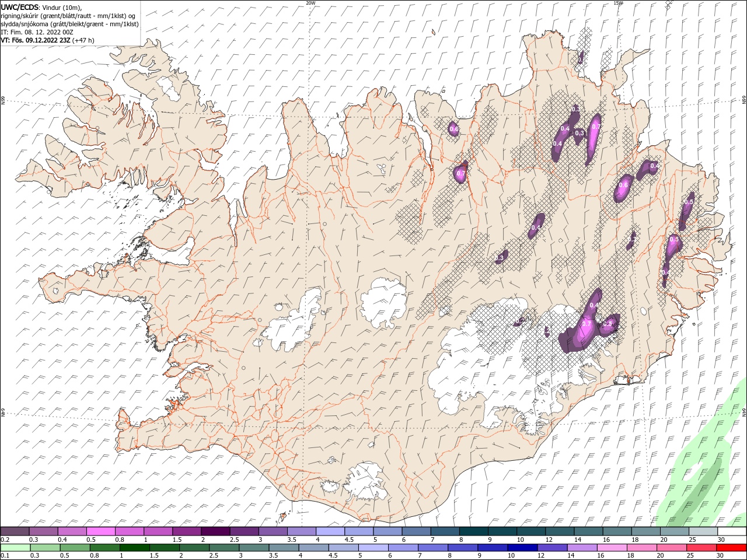Pick the upper legend swatch starting at 20
Screen dimensions: 747x560
674,531
